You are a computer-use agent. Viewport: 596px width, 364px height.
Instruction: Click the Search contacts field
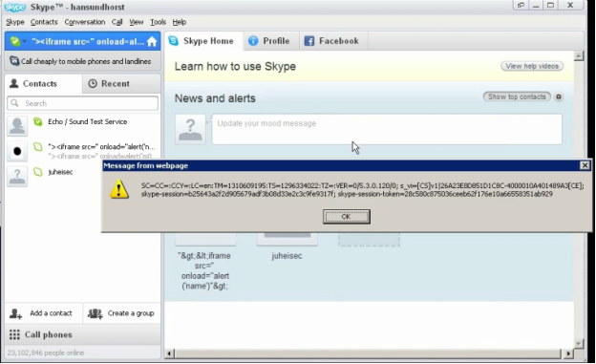(x=82, y=103)
